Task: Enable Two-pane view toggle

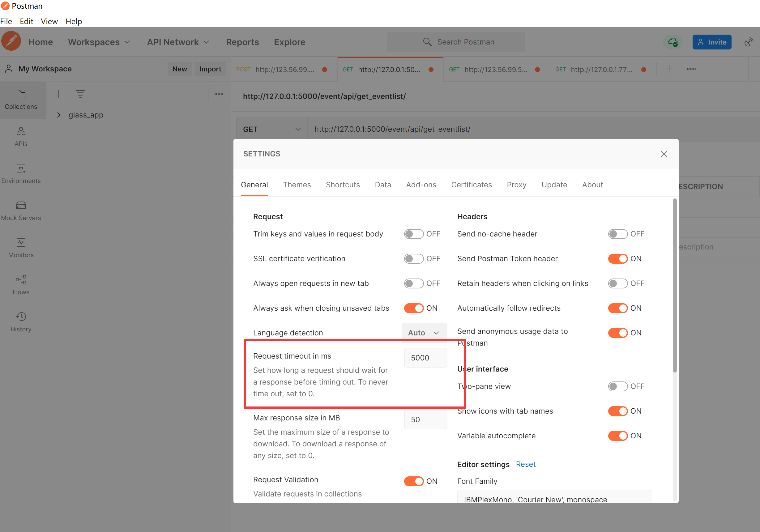Action: [617, 386]
